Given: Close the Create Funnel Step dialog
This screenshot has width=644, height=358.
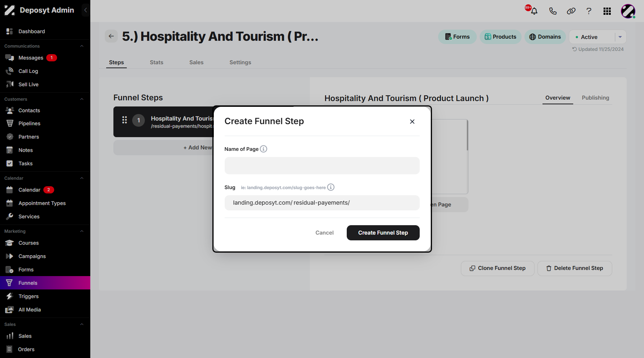Looking at the screenshot, I should tap(412, 122).
